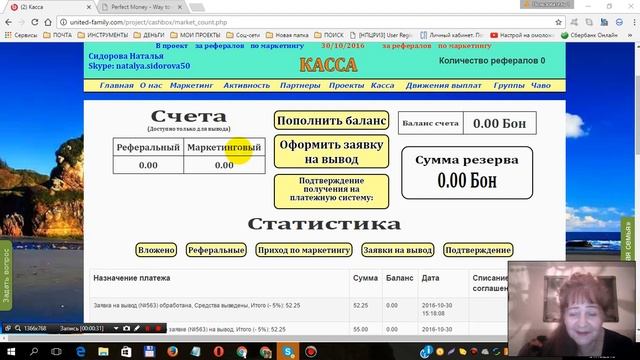640x360 pixels.
Task: Click the Баланс счета 0.00 Бон value
Action: [500, 123]
